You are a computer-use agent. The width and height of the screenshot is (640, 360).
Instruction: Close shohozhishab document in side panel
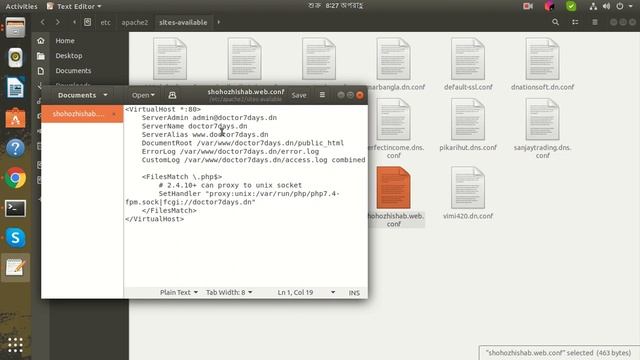click(x=114, y=114)
